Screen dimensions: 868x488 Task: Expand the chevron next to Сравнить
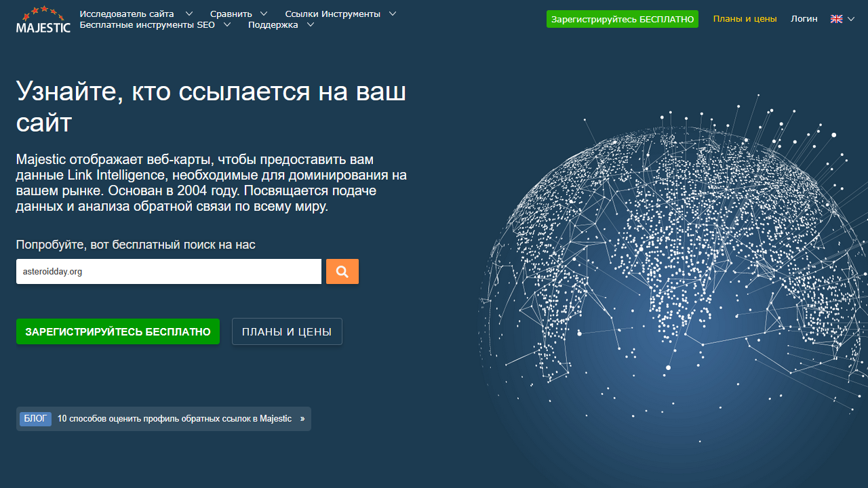pyautogui.click(x=263, y=14)
